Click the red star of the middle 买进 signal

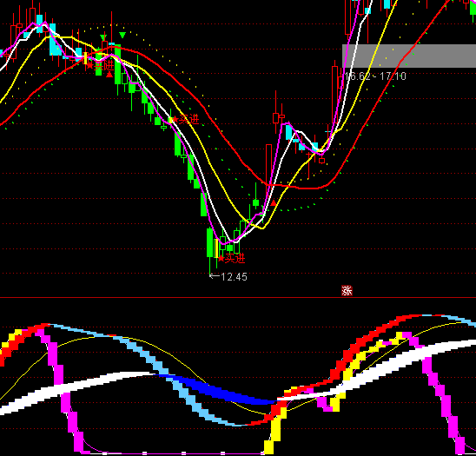point(175,119)
